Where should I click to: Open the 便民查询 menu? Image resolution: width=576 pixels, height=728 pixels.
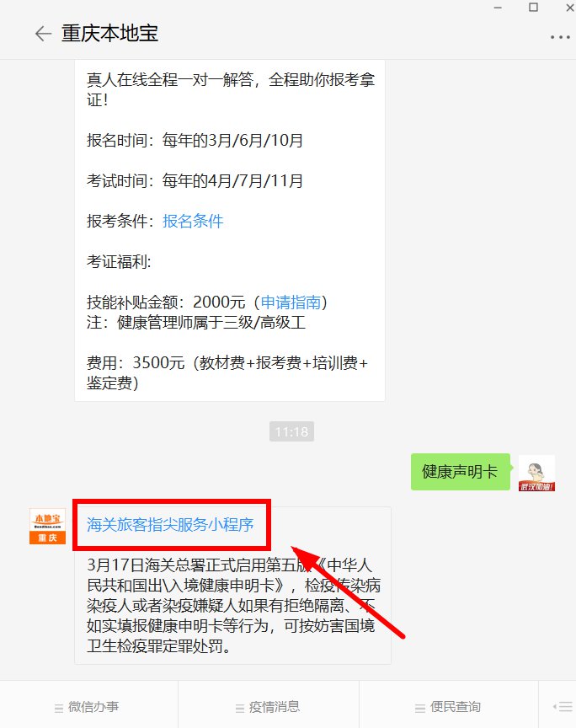point(448,707)
